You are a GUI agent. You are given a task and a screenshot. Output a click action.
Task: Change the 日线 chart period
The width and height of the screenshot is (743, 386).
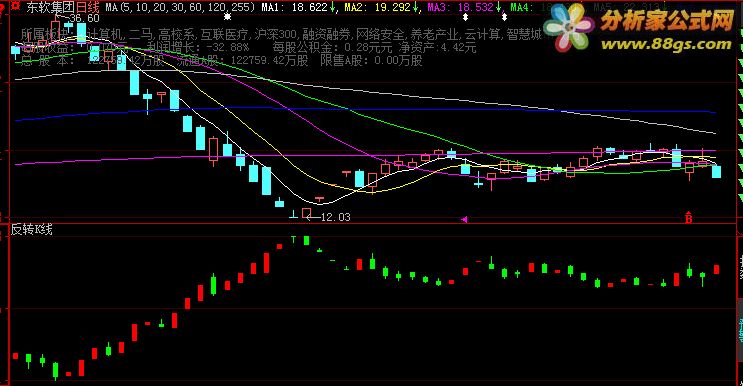(x=88, y=7)
